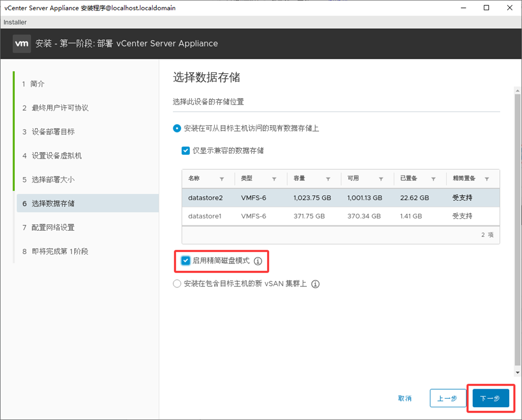Image resolution: width=522 pixels, height=420 pixels.
Task: Click info icon next to vSAN cluster option
Action: (315, 284)
